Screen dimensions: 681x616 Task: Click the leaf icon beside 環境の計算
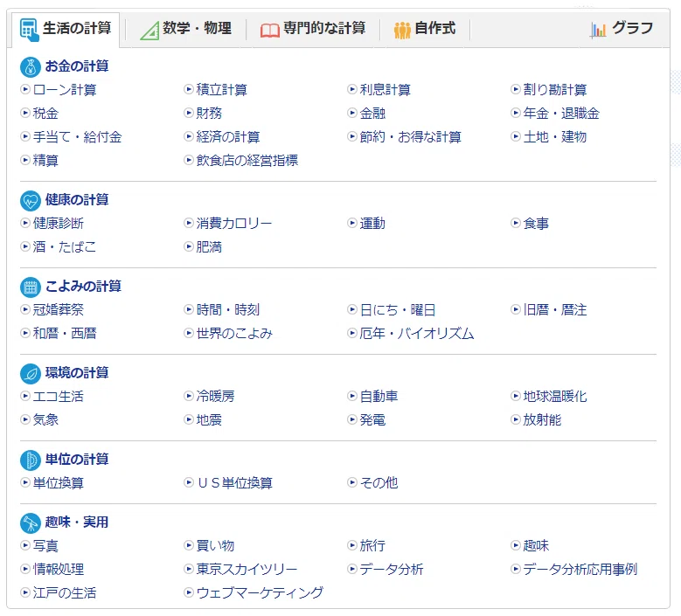pos(31,374)
